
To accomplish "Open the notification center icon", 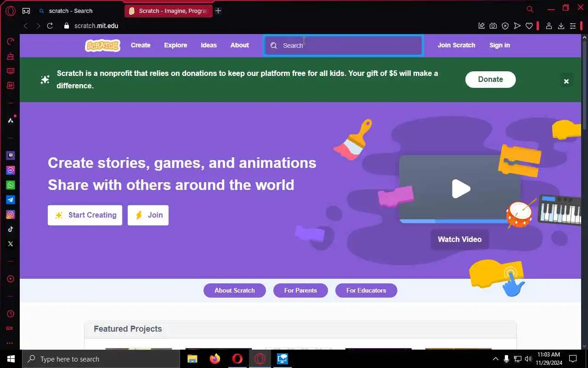I will click(573, 359).
